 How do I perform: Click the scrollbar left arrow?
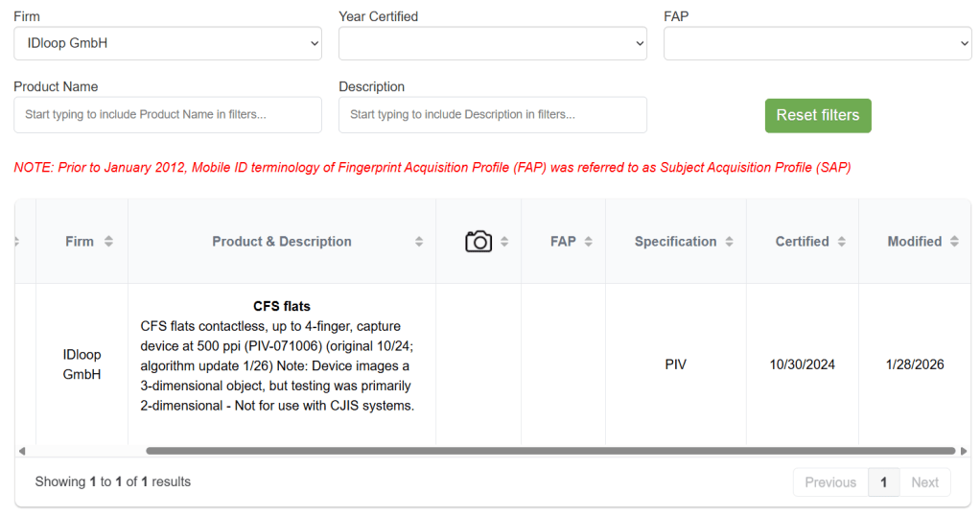pos(22,451)
